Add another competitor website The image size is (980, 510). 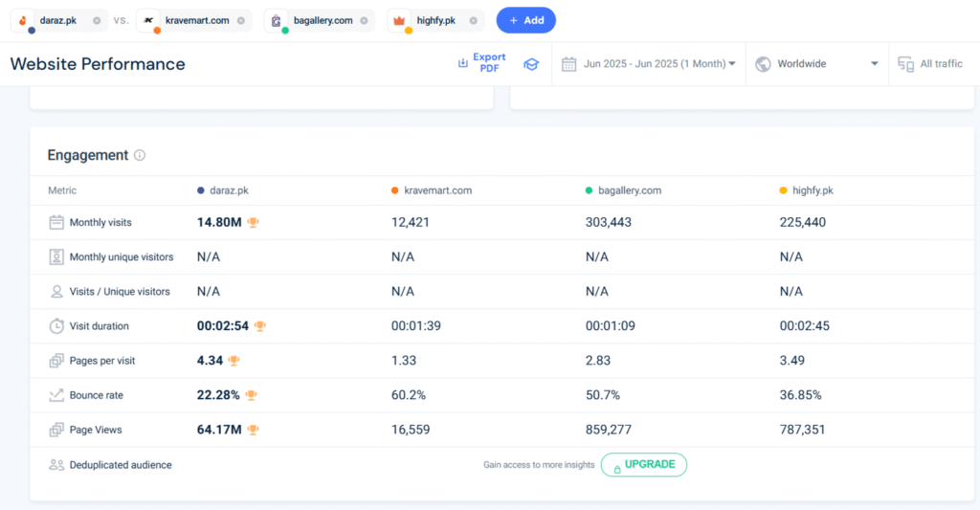525,21
